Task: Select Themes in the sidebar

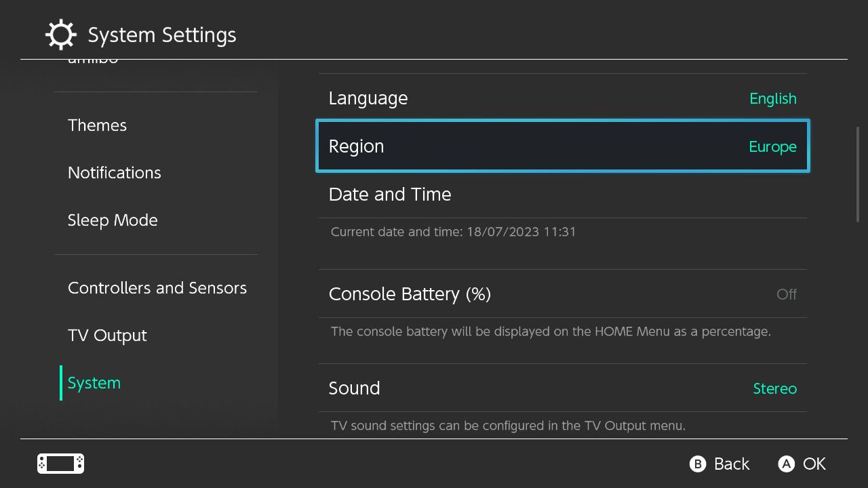Action: click(97, 125)
